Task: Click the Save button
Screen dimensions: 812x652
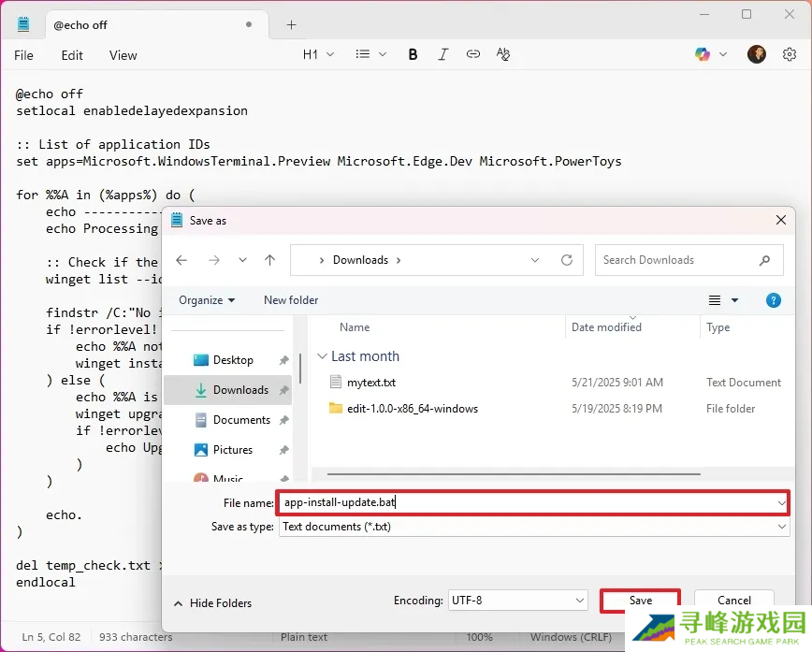Action: pos(641,601)
